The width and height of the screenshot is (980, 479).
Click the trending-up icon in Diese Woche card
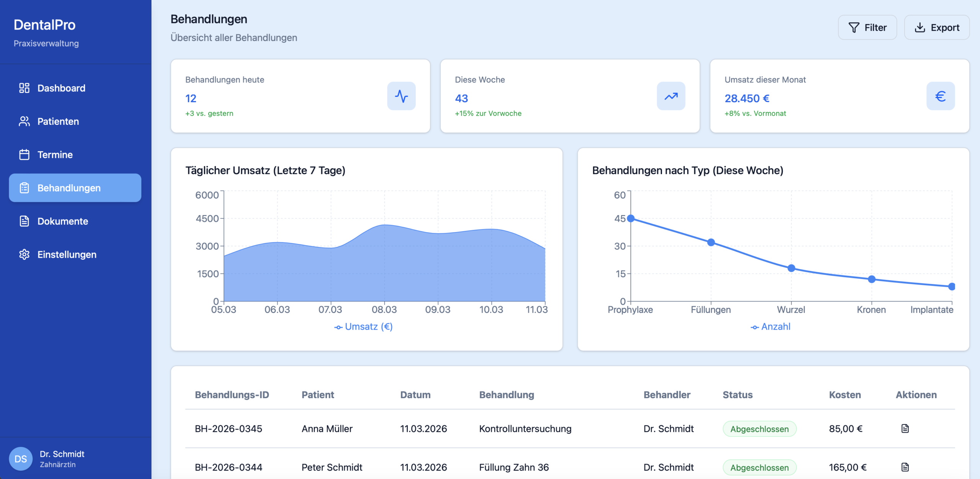(671, 96)
